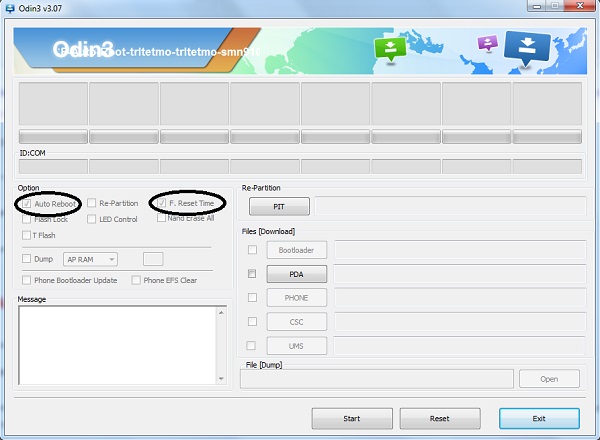Click the PIT file path field
The image size is (600, 440).
(x=450, y=206)
